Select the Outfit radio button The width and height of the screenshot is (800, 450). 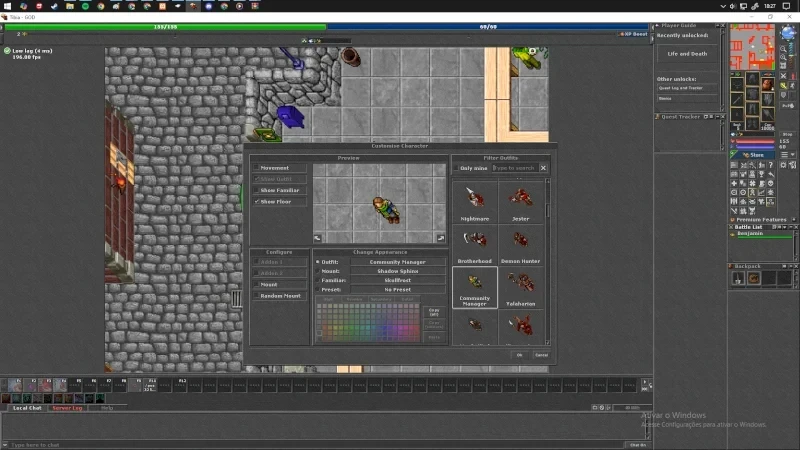point(317,262)
